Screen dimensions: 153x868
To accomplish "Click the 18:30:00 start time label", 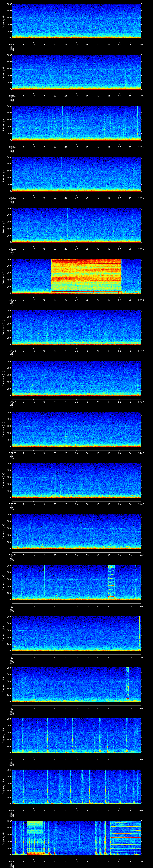I will [12, 861].
